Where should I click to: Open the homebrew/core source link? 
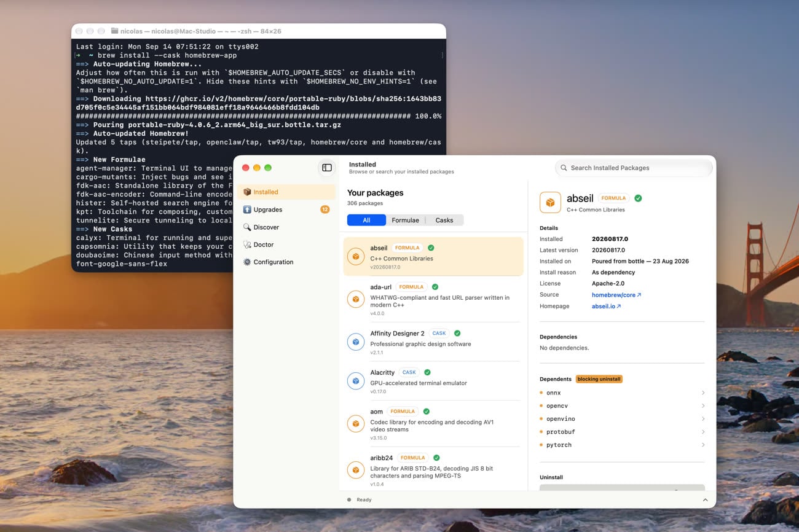[x=616, y=295]
